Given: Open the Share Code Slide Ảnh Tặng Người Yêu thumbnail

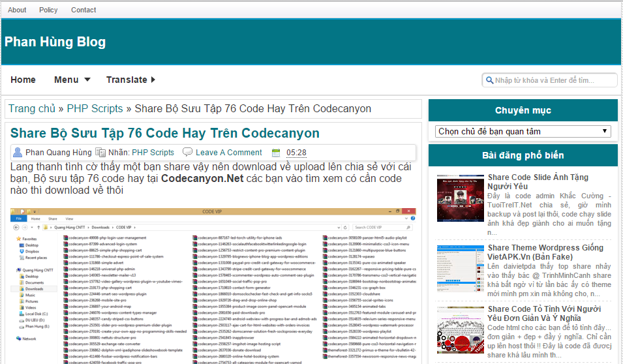Looking at the screenshot, I should pyautogui.click(x=461, y=198).
